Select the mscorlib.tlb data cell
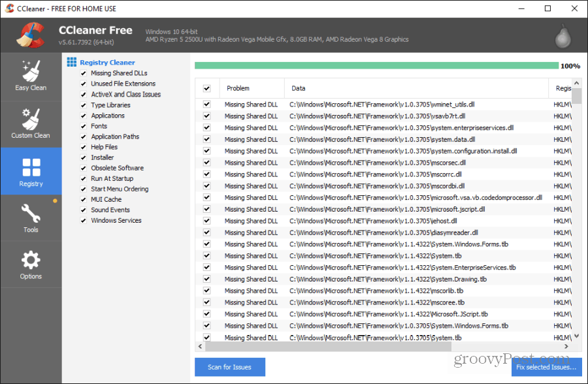 [x=376, y=291]
